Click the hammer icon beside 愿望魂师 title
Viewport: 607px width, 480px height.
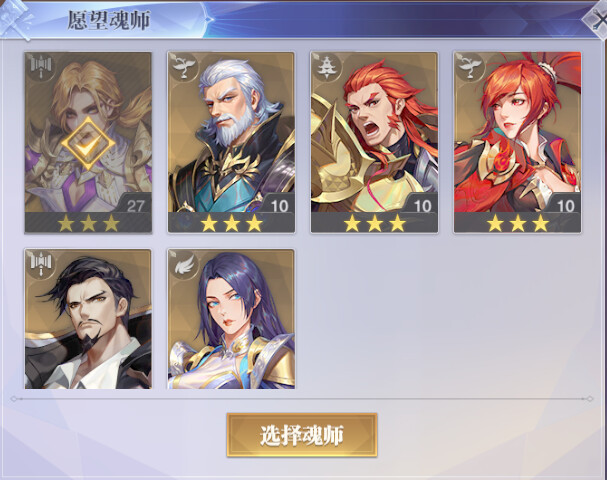pos(15,19)
